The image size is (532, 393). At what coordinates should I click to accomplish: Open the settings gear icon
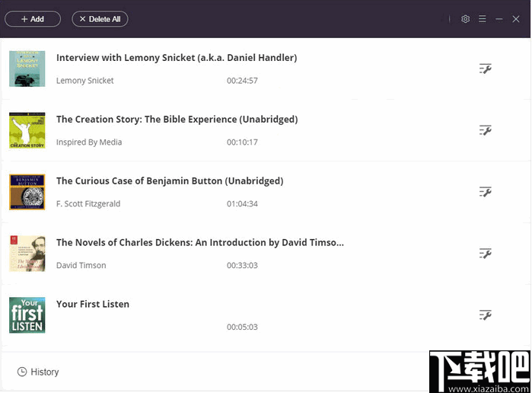tap(466, 19)
